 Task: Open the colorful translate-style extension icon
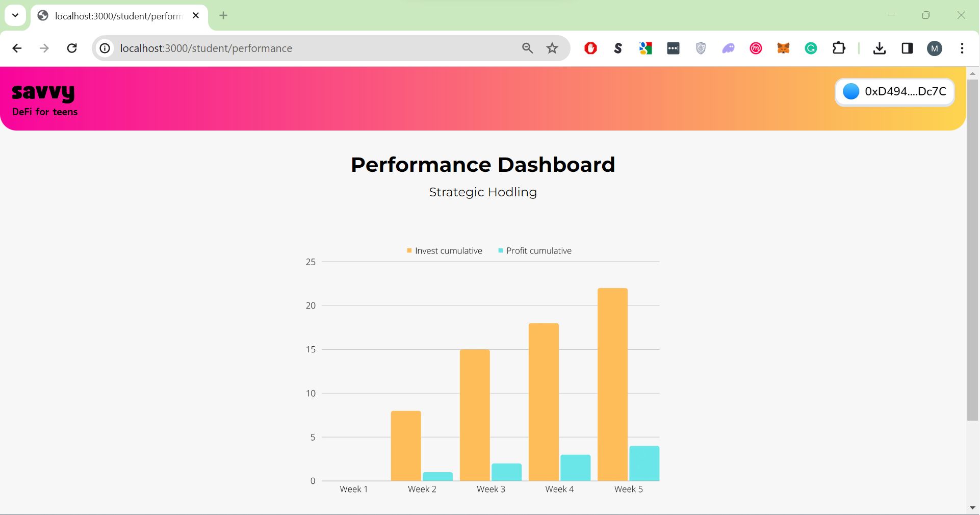tap(646, 48)
